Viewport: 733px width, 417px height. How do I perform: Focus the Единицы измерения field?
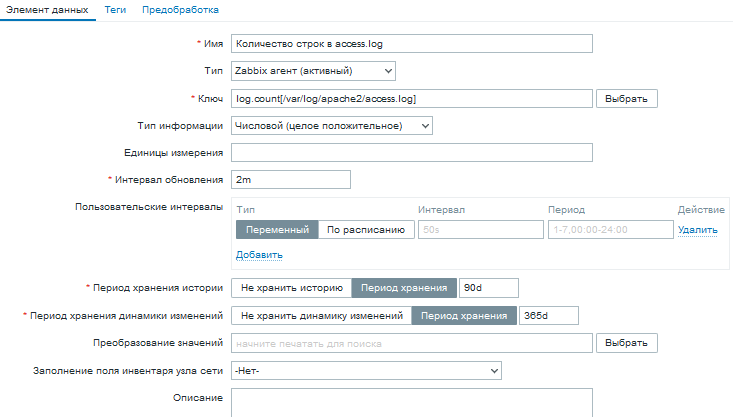[411, 153]
